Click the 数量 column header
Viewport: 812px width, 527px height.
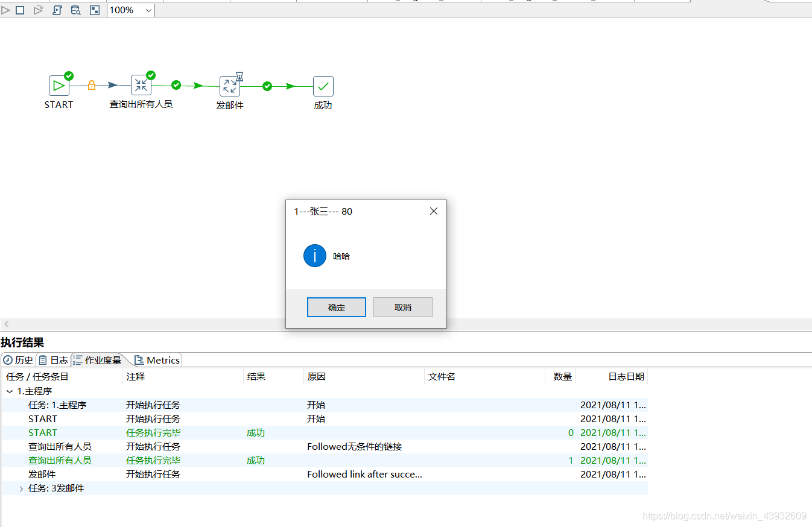tap(560, 376)
